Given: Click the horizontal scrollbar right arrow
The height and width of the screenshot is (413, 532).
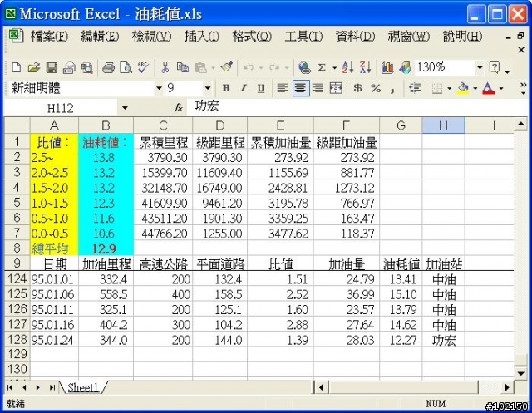Looking at the screenshot, I should click(x=507, y=387).
